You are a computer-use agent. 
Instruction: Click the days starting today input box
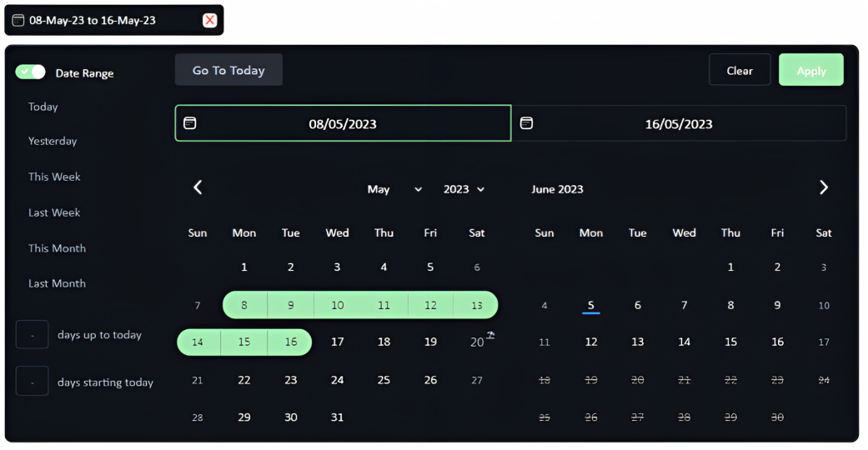click(33, 382)
